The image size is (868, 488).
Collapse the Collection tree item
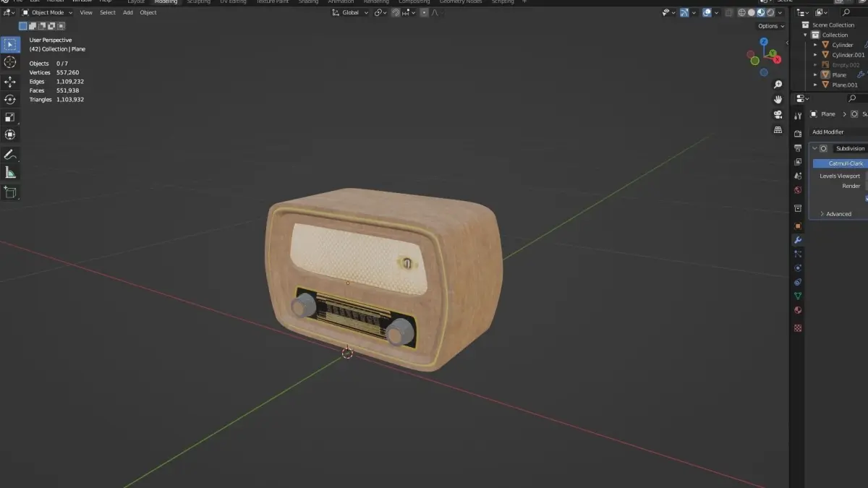806,35
